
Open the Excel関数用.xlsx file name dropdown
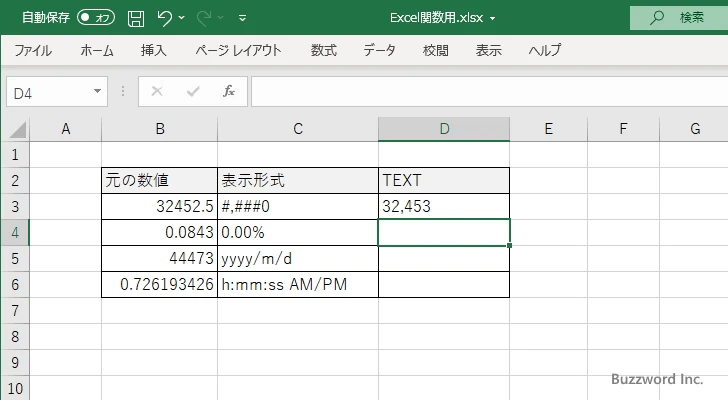(493, 19)
